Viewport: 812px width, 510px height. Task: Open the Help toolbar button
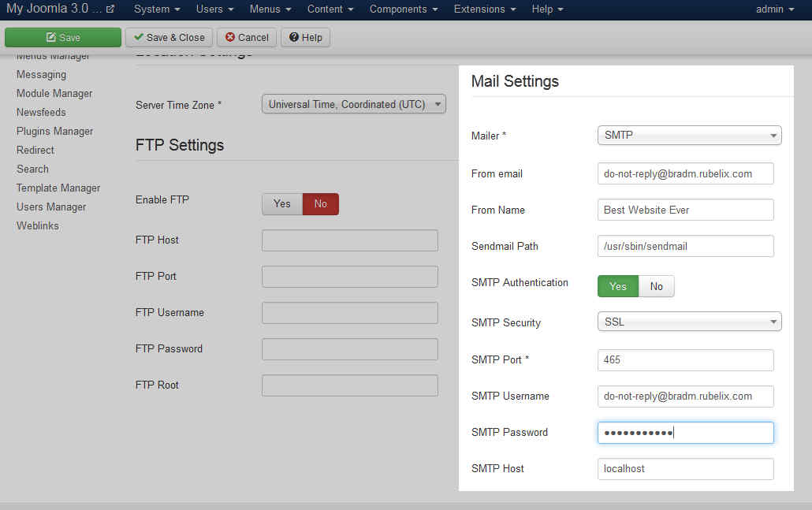click(305, 37)
